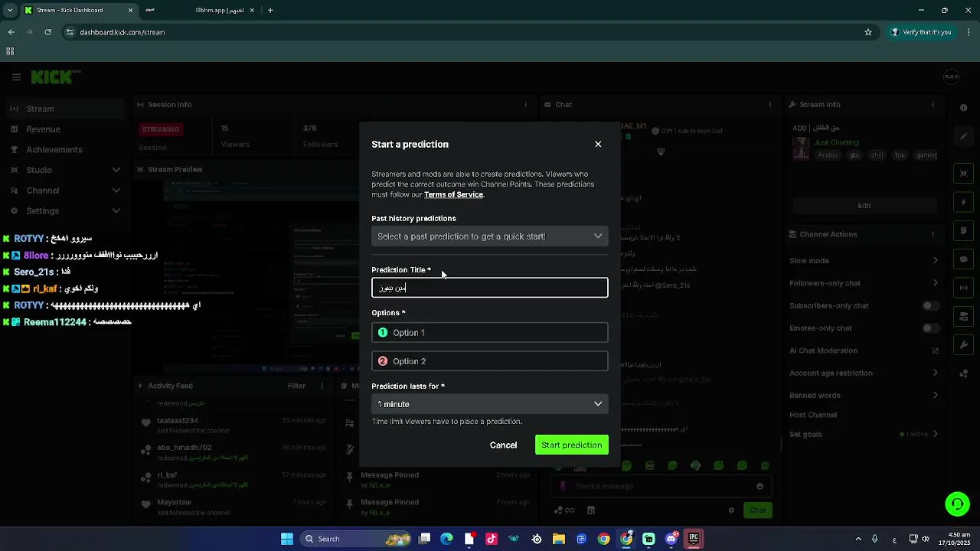This screenshot has width=980, height=551.
Task: Open Session Info panel options menu
Action: 525,105
